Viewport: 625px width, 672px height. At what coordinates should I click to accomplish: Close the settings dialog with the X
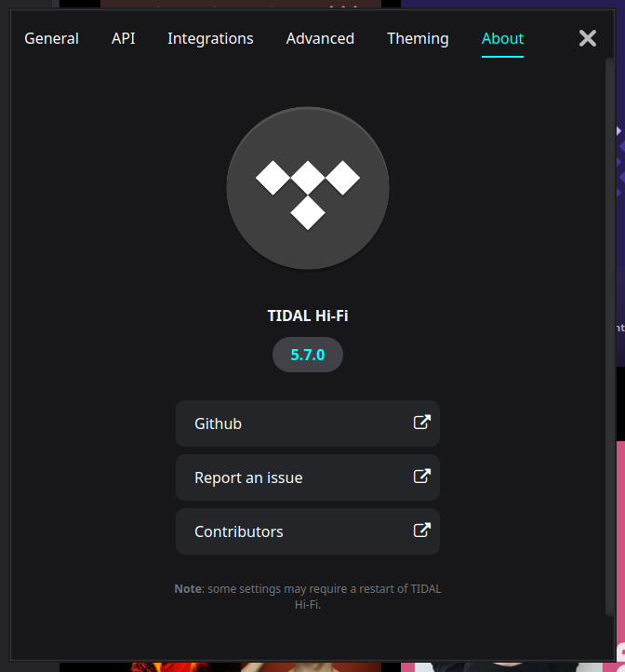tap(588, 38)
